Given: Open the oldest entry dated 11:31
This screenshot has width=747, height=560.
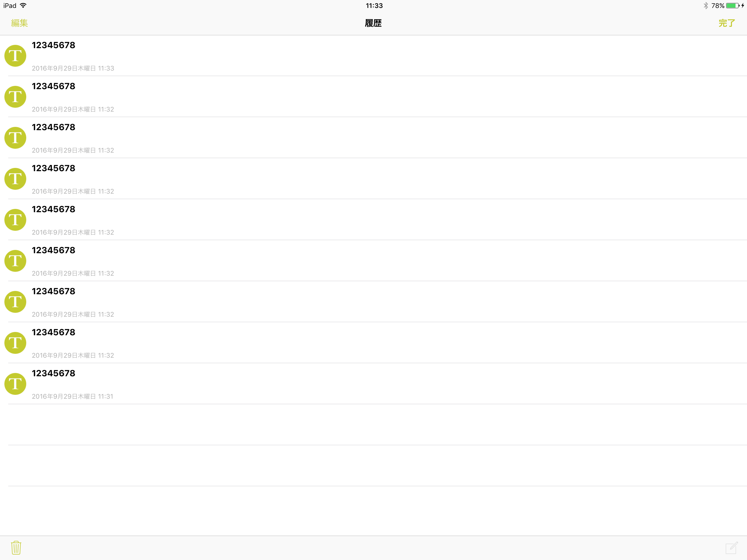Looking at the screenshot, I should pos(373,384).
